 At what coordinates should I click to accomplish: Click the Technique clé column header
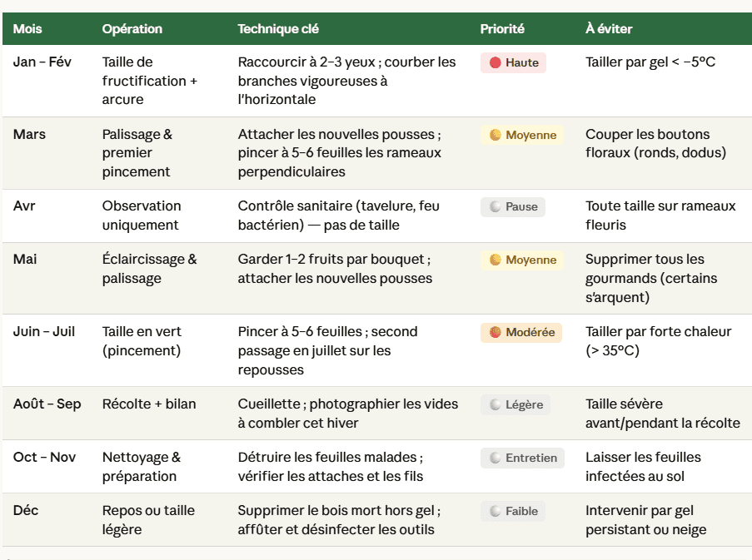tap(278, 29)
